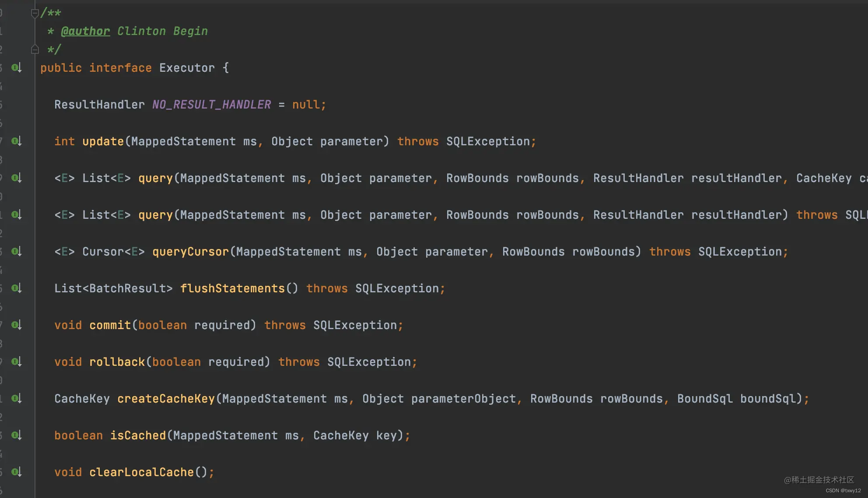Click the @author Javadoc tag link

pos(85,31)
